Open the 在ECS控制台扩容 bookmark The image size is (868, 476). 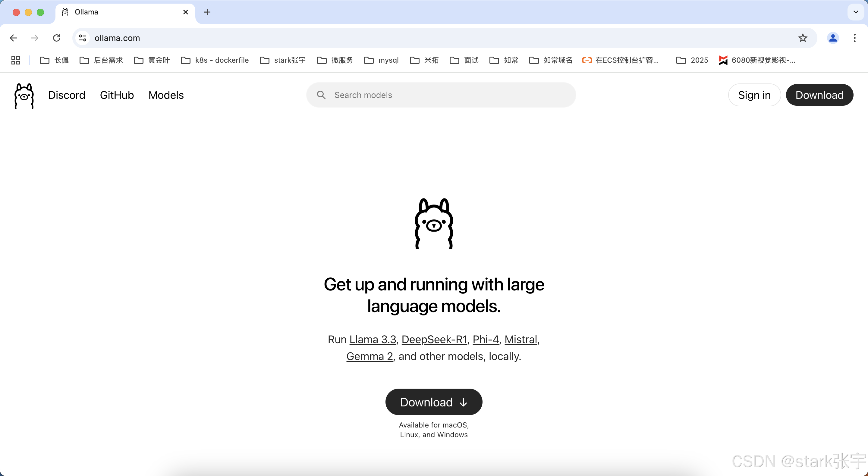click(x=621, y=60)
